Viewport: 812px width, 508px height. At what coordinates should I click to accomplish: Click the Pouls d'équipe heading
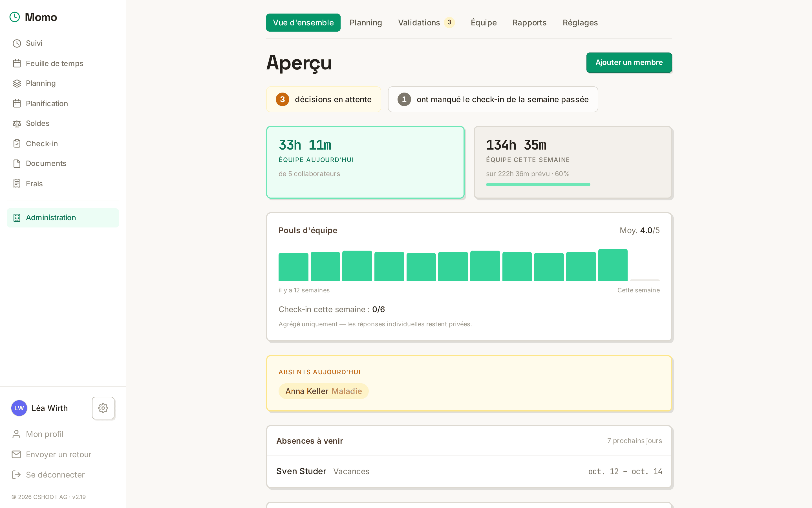(308, 230)
